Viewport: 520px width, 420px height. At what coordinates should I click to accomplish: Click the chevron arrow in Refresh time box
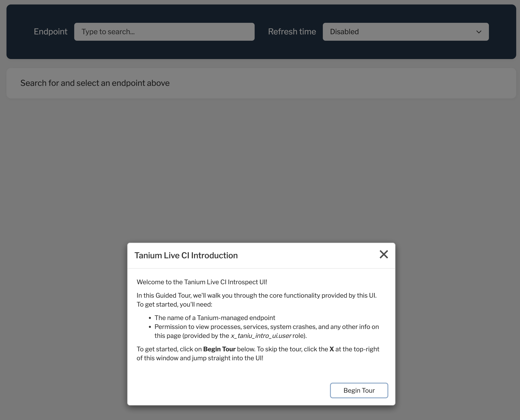[x=479, y=32]
